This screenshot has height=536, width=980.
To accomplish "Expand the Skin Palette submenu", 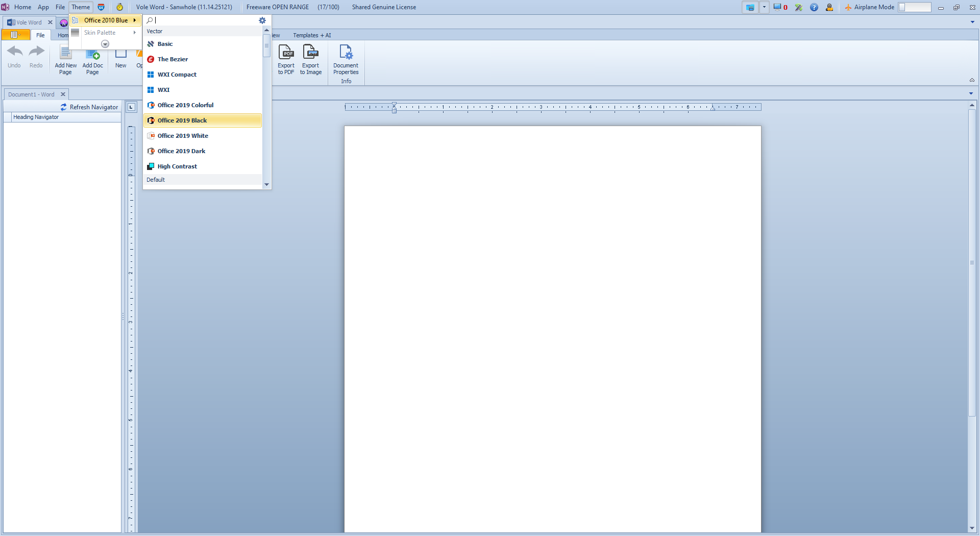I will pos(105,33).
